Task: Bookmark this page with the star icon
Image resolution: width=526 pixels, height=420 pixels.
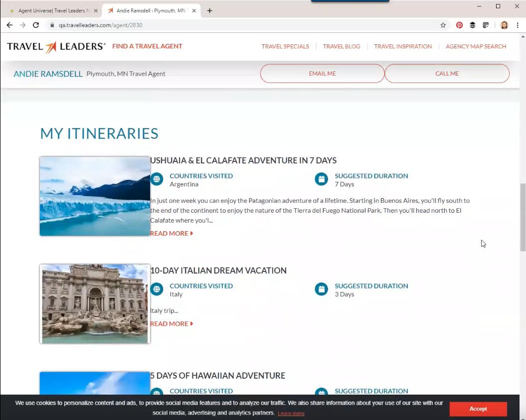Action: [443, 25]
